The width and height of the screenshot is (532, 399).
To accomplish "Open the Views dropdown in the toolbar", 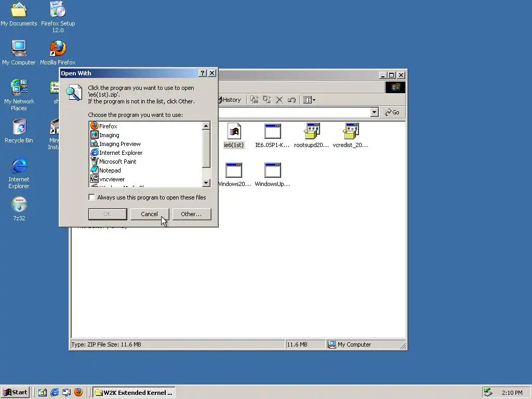I will [x=309, y=100].
